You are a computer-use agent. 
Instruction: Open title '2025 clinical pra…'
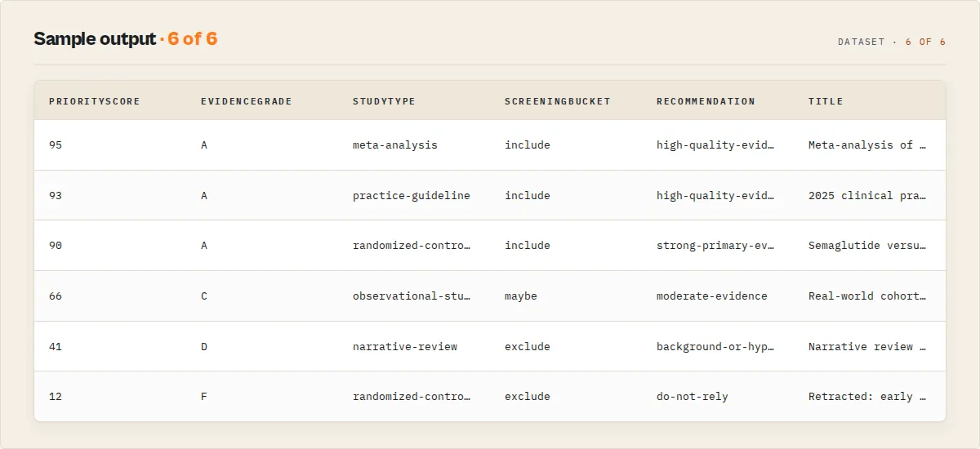tap(867, 196)
